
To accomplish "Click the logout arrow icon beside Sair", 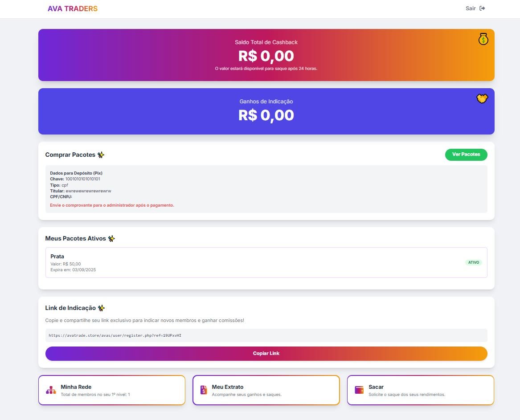I will [482, 8].
